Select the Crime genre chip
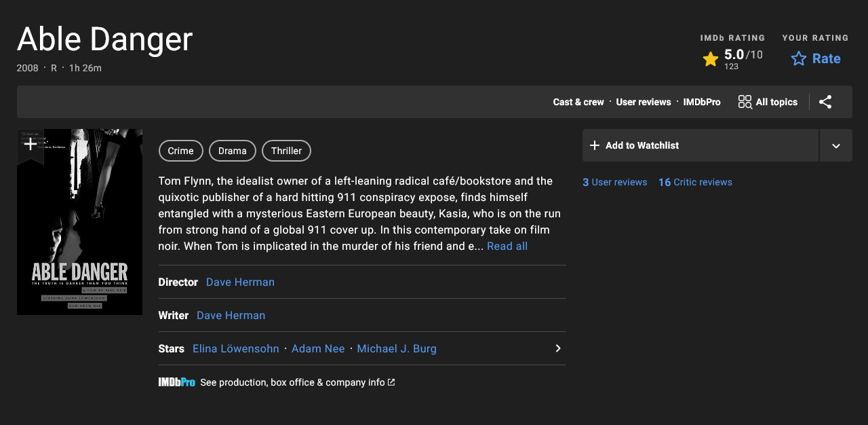 coord(181,151)
